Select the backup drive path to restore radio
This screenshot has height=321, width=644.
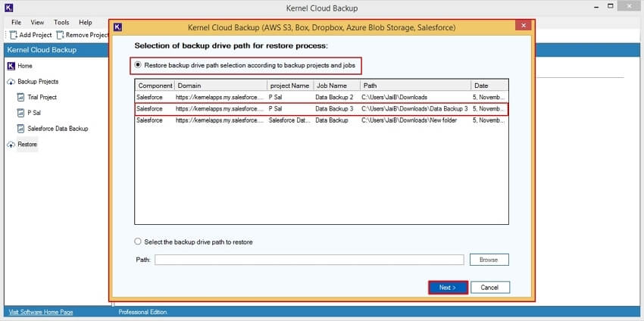[138, 242]
